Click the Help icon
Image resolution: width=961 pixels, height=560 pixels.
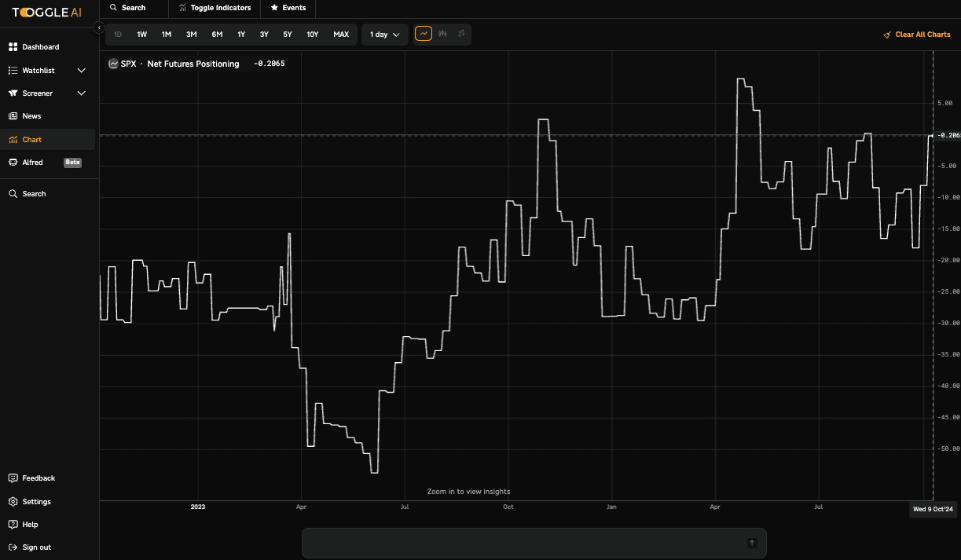coord(13,525)
